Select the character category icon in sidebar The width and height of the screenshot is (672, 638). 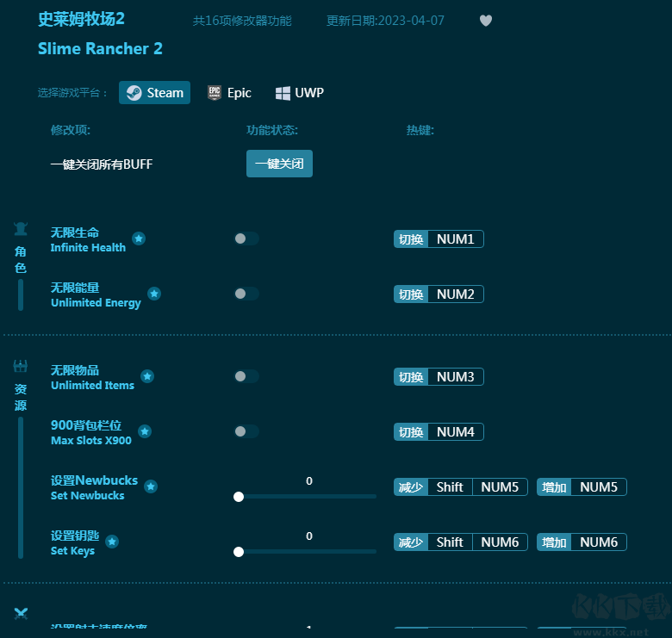point(21,229)
